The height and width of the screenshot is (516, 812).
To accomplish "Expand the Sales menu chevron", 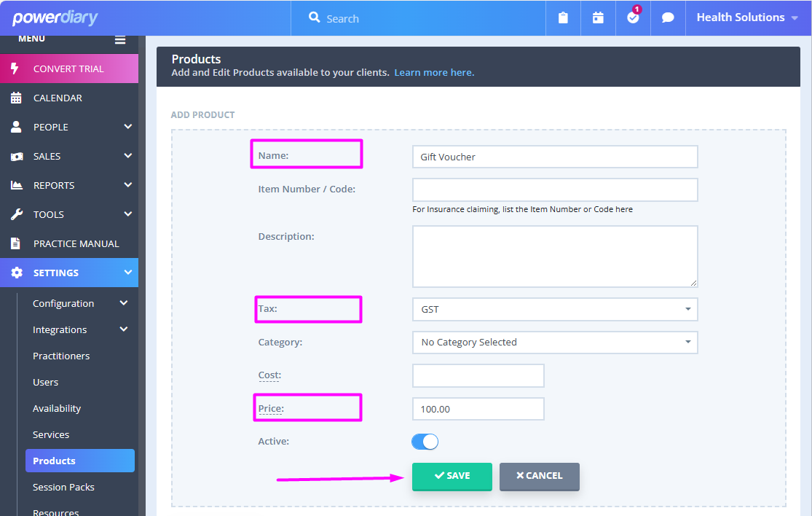I will (x=128, y=155).
